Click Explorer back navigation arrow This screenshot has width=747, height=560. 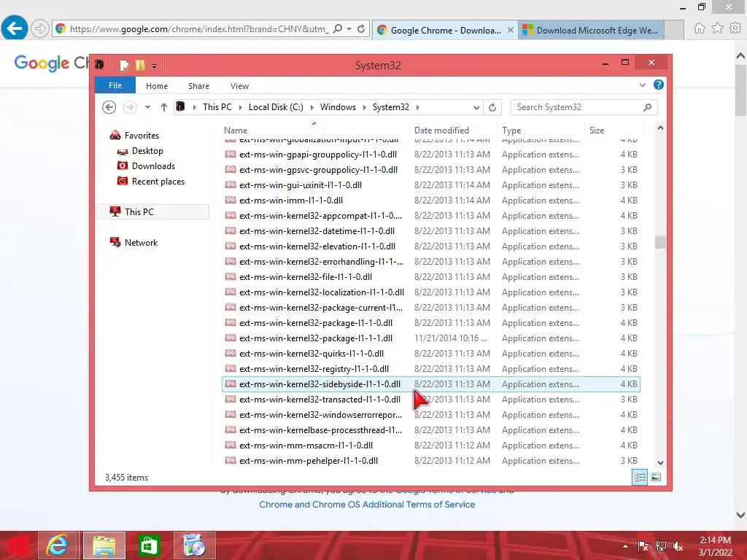pos(109,107)
